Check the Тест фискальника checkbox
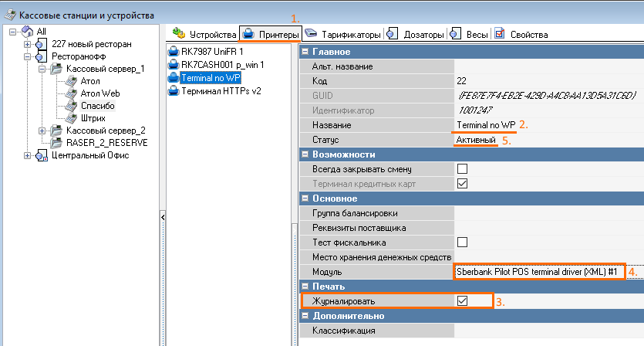 pos(463,242)
